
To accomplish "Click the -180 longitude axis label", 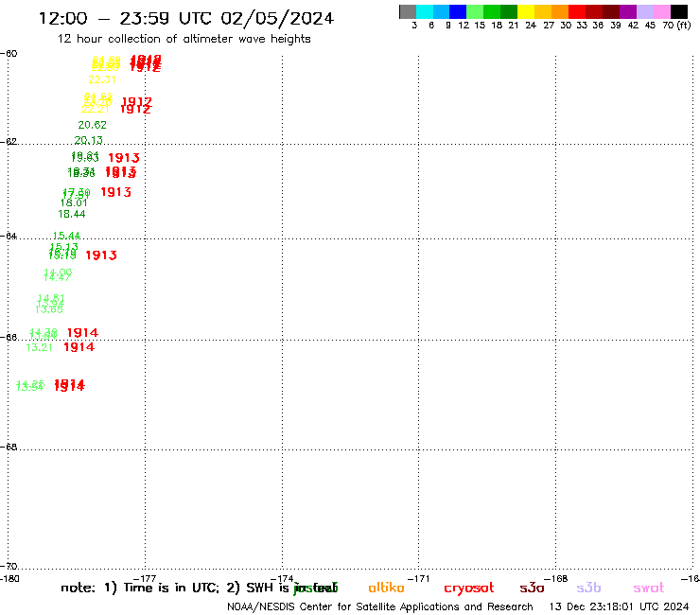I will (9, 579).
